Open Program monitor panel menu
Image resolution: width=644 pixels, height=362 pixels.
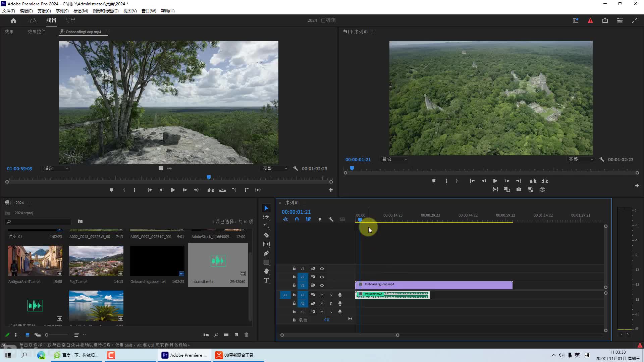pos(374,32)
